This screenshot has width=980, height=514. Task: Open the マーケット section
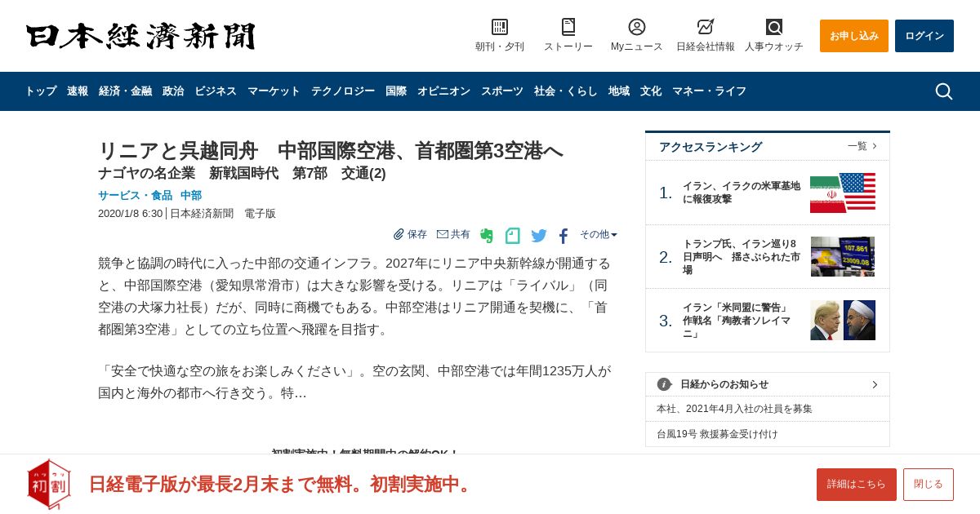coord(274,91)
